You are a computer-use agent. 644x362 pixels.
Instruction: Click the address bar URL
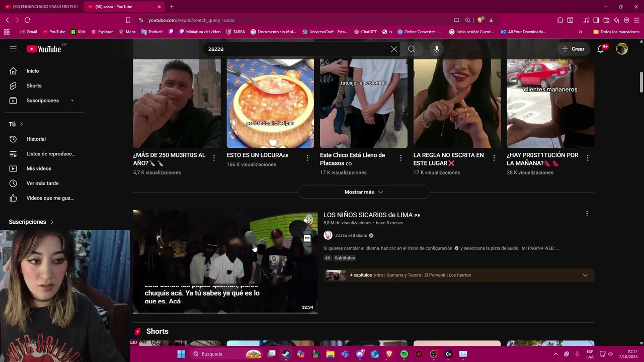[x=191, y=20]
